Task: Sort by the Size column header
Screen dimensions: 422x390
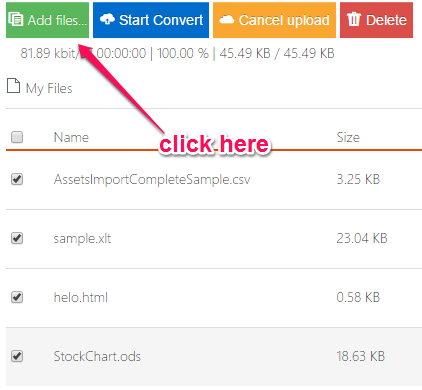Action: (x=348, y=137)
